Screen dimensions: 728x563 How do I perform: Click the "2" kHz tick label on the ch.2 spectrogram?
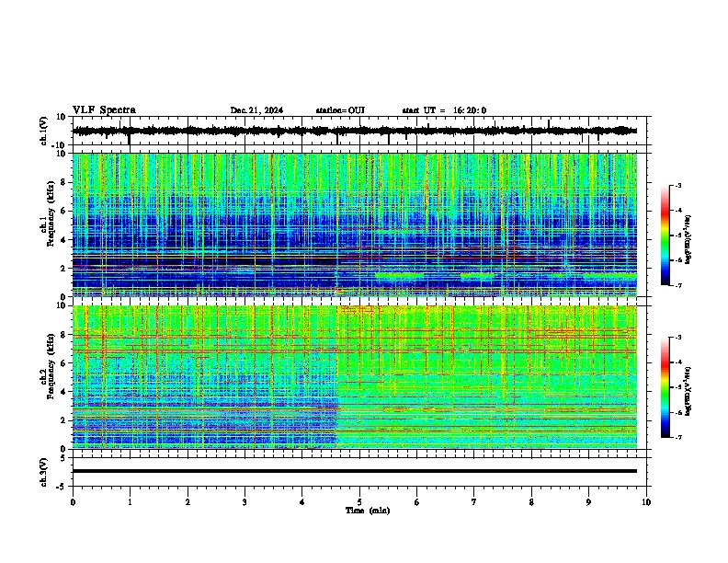click(64, 420)
